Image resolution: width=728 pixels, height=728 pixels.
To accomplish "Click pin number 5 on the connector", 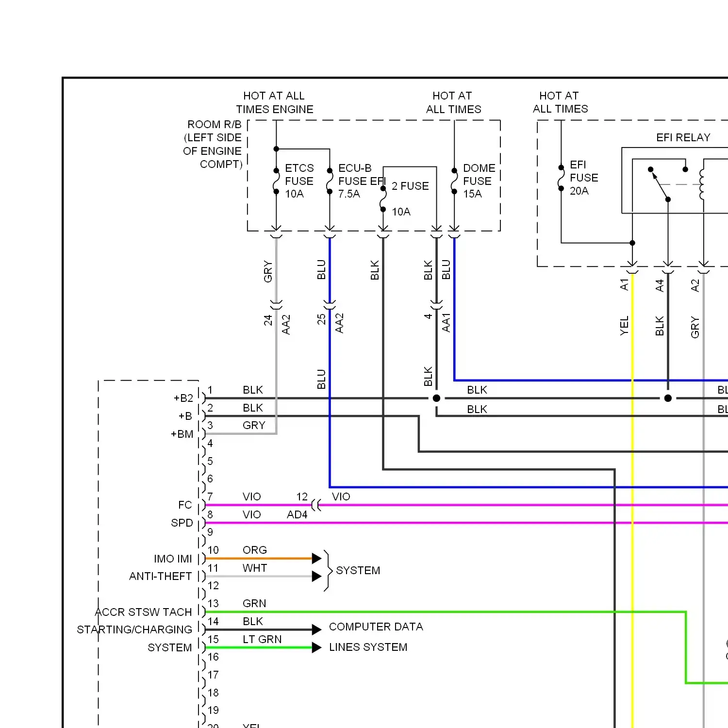I will (210, 461).
